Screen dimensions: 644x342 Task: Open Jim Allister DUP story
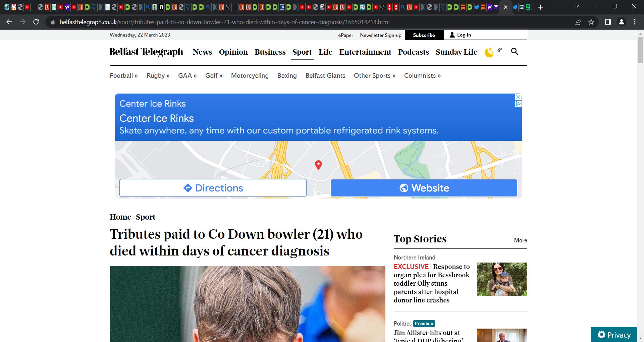pos(428,336)
